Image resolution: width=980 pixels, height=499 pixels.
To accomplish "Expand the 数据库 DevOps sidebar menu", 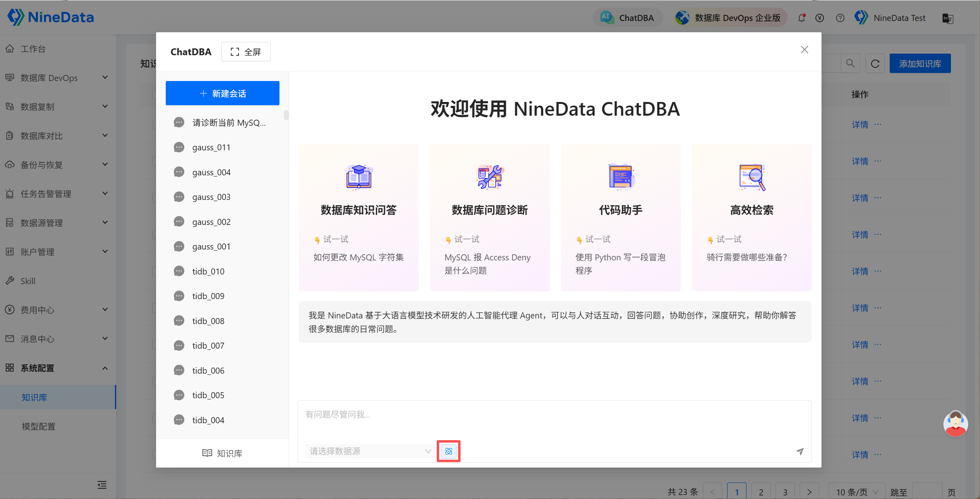I will point(58,78).
